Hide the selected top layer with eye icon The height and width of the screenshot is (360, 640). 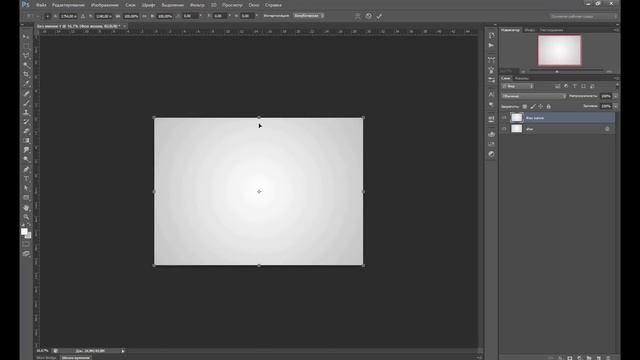coord(504,118)
